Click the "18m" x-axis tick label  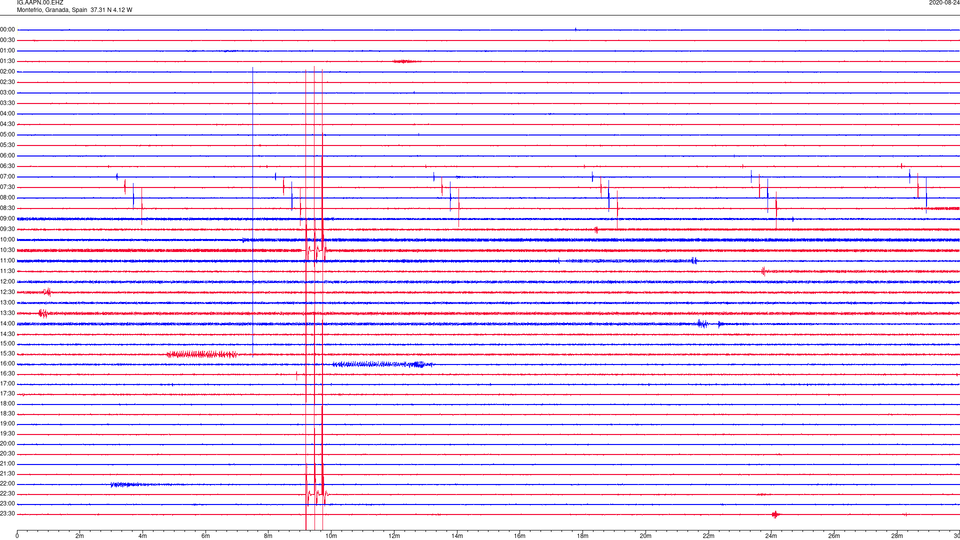click(x=583, y=536)
